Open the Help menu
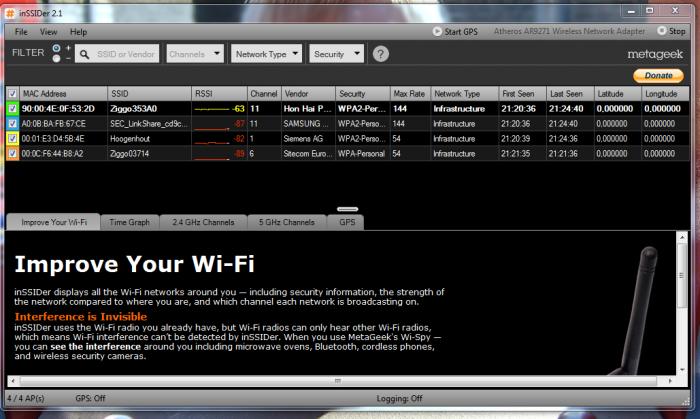Viewport: 700px width, 419px height. pos(78,32)
